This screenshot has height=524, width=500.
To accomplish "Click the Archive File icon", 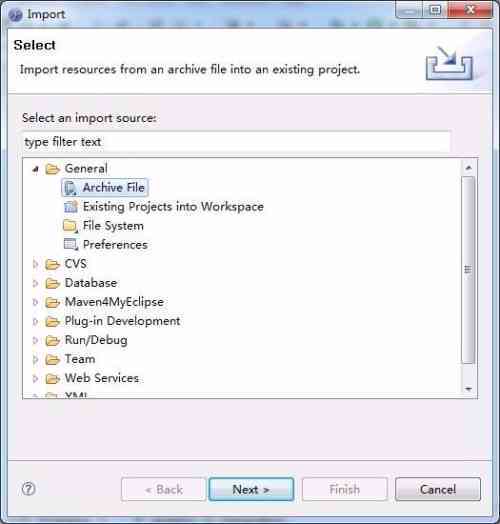I will (x=71, y=188).
